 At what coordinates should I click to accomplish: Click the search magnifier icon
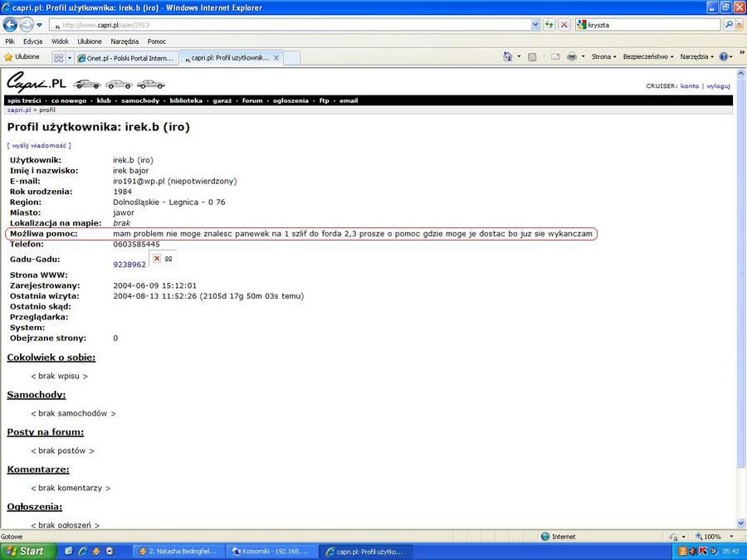coord(729,25)
